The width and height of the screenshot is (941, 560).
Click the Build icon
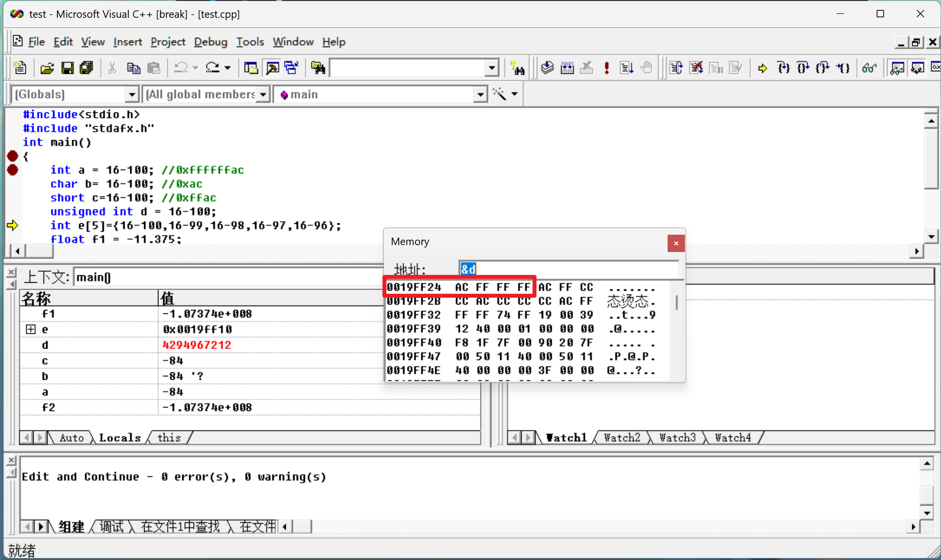(567, 68)
